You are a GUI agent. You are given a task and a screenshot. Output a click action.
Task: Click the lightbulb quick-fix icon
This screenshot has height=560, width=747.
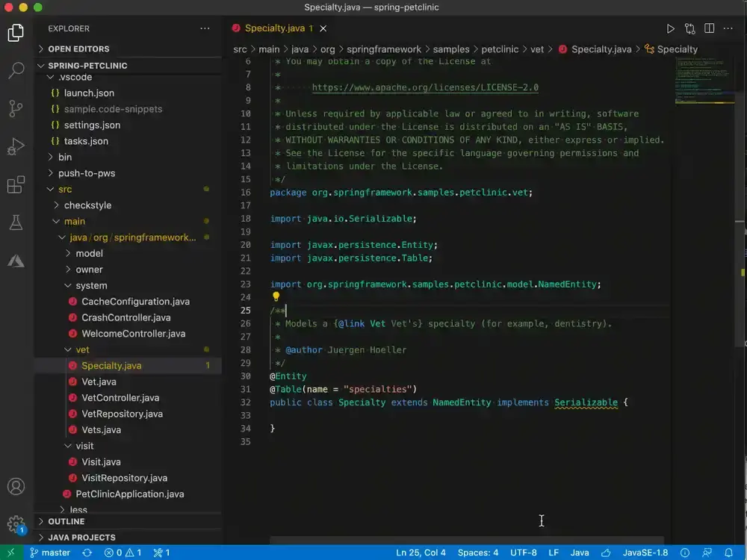coord(276,296)
